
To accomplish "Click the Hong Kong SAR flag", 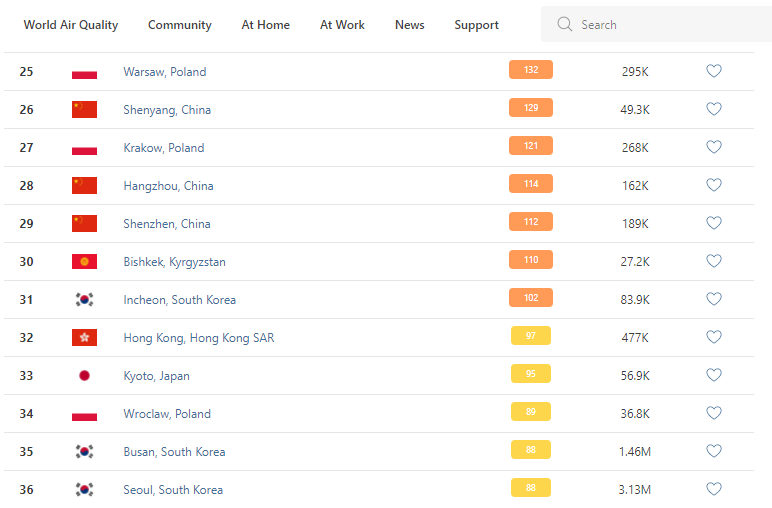I will pyautogui.click(x=84, y=337).
